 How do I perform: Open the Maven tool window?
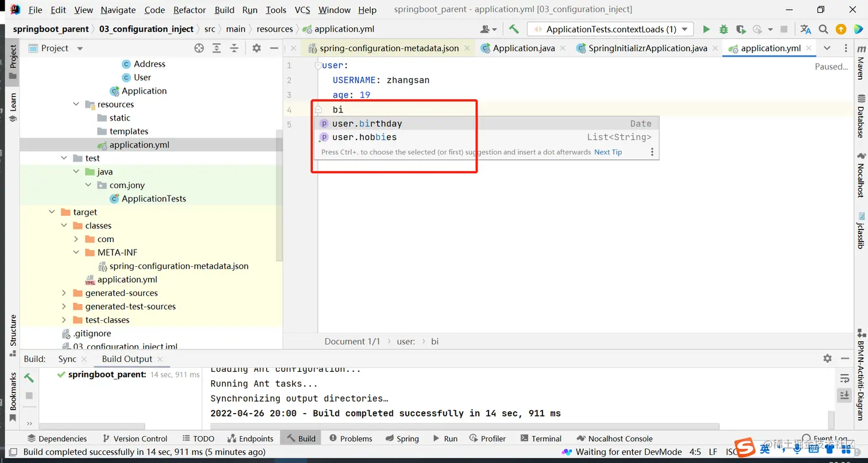tap(861, 63)
